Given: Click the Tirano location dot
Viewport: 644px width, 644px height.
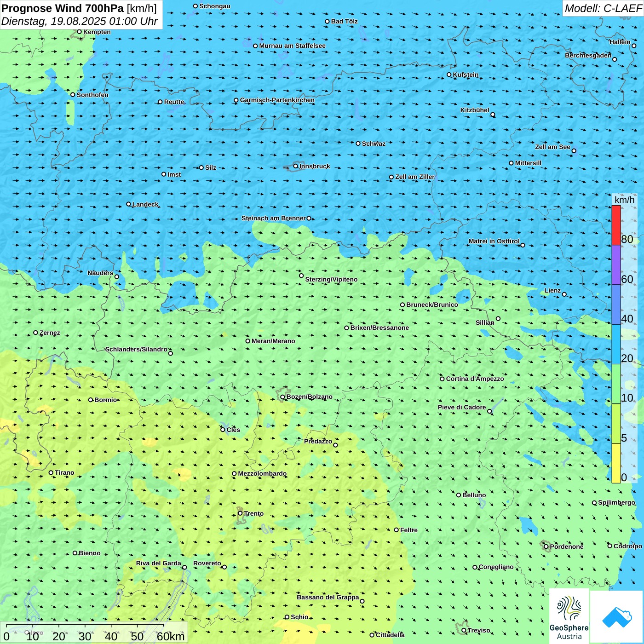Looking at the screenshot, I should point(51,472).
